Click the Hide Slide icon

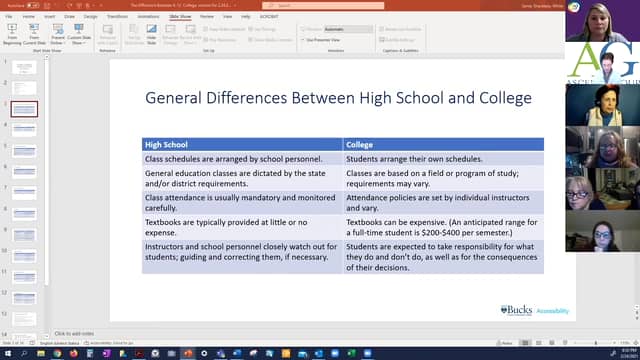point(151,34)
